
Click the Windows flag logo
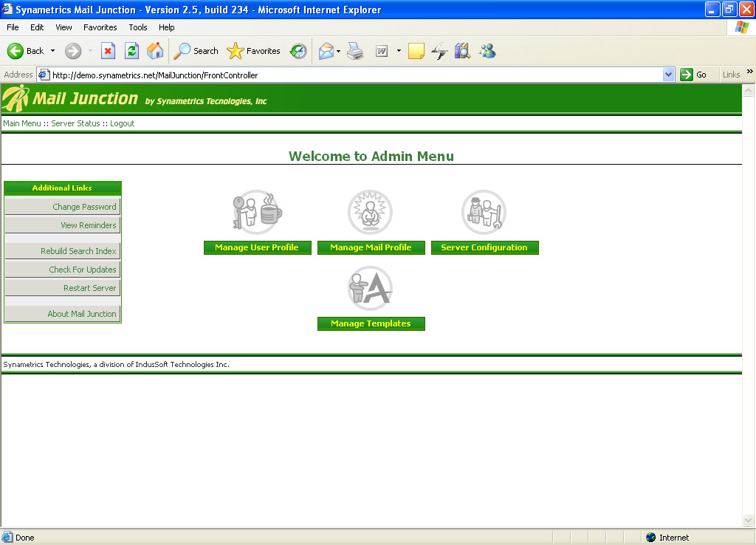point(741,27)
